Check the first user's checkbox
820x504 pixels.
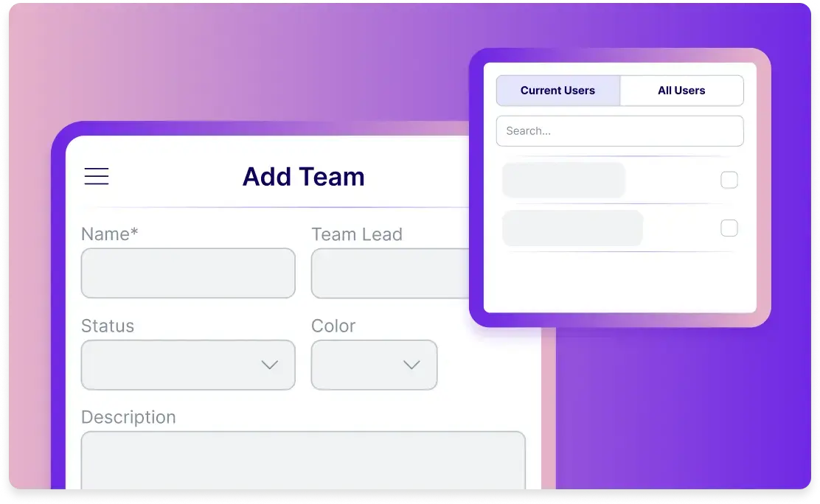[x=729, y=181]
